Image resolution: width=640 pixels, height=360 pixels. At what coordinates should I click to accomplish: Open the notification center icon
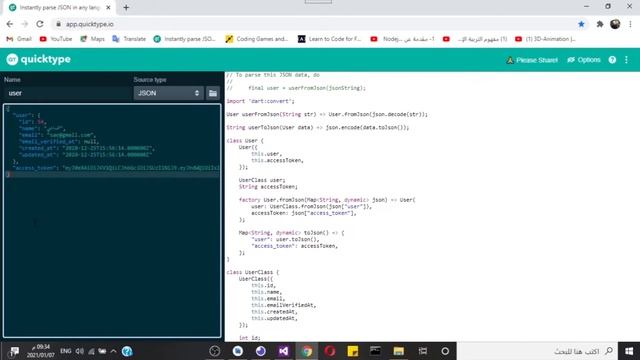pyautogui.click(x=14, y=351)
